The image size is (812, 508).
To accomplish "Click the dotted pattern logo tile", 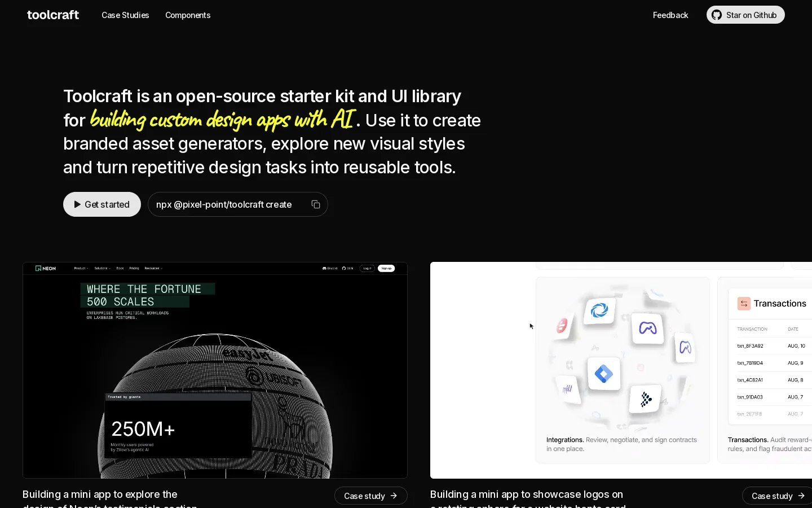I will pyautogui.click(x=646, y=400).
